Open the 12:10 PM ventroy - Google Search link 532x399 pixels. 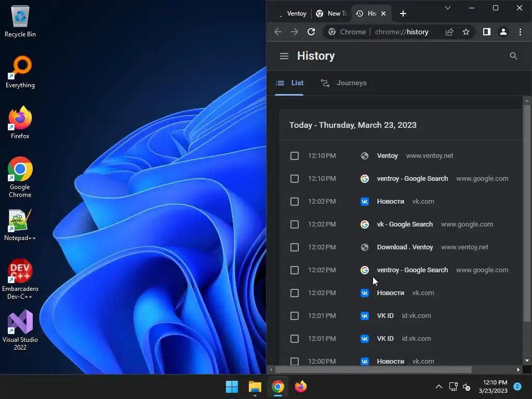412,179
